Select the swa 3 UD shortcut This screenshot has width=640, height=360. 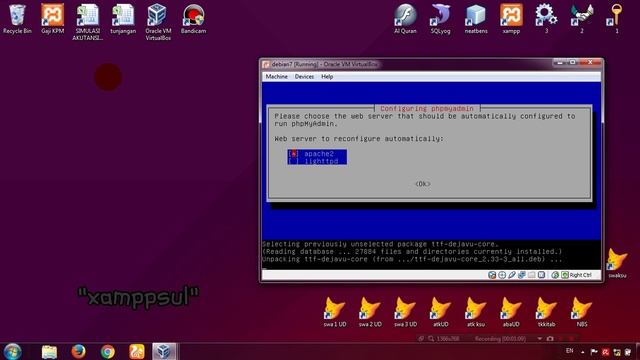[x=405, y=312]
